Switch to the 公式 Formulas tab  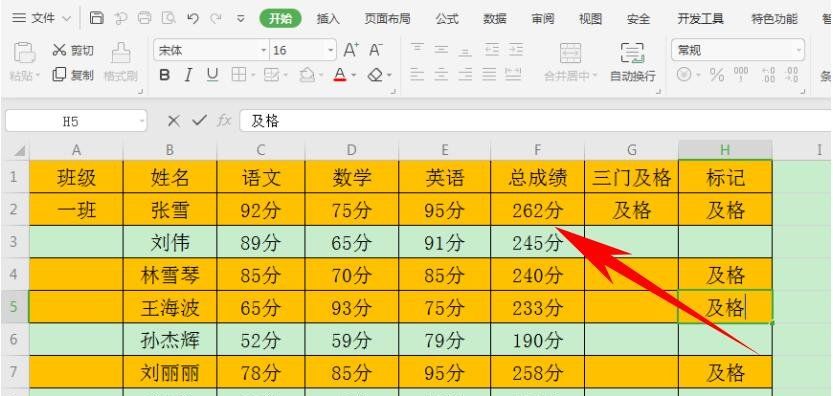[x=447, y=19]
